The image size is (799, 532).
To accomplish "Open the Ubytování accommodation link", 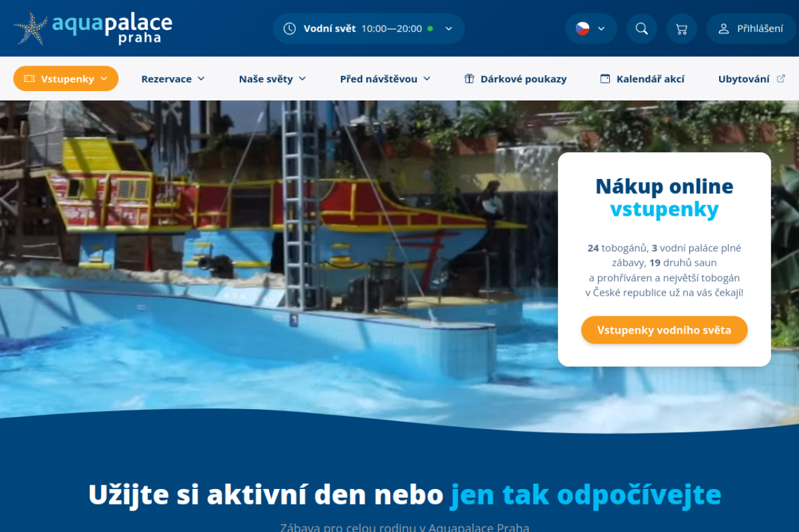I will tap(744, 79).
